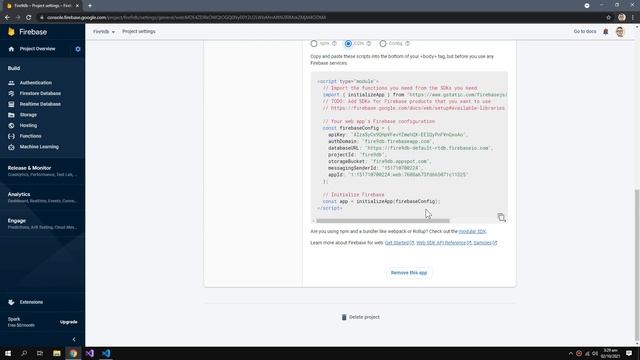Click the Firebase logo in sidebar
Viewport: 640px width, 360px height.
pyautogui.click(x=27, y=32)
